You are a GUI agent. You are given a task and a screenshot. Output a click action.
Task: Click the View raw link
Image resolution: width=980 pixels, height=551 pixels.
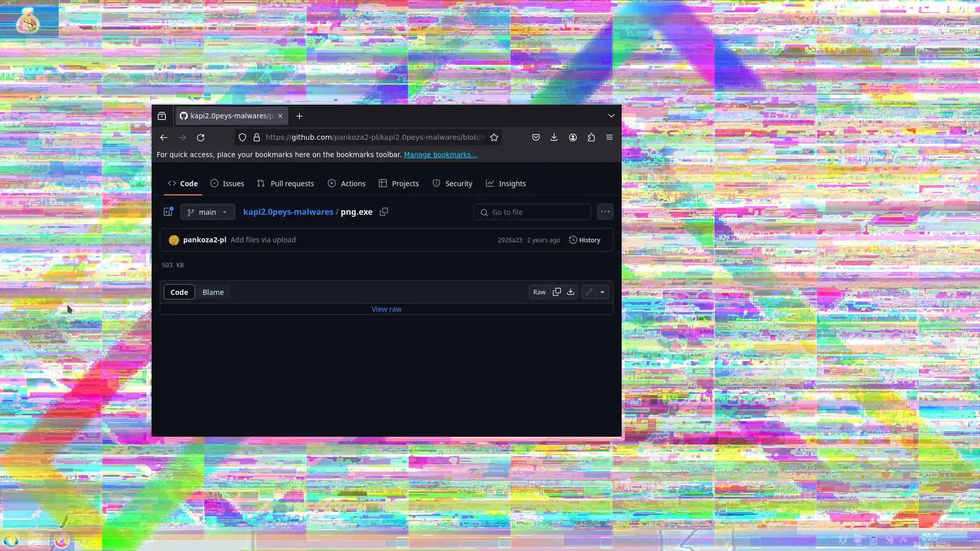[386, 309]
